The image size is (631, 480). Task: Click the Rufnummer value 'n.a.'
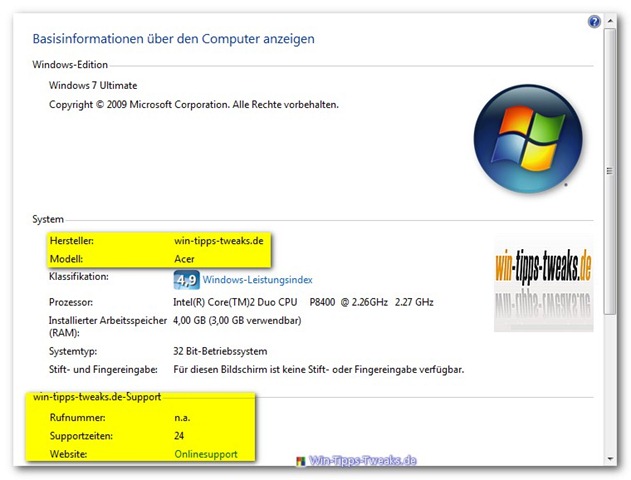182,418
